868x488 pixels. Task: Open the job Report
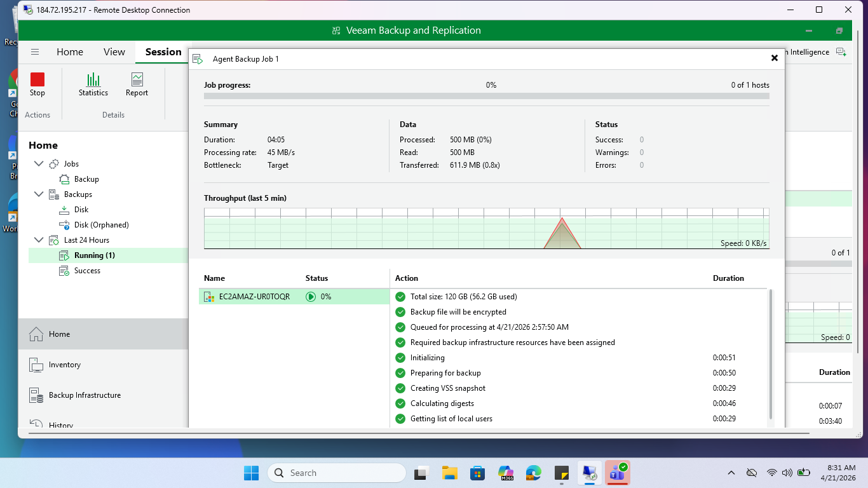[x=137, y=85]
